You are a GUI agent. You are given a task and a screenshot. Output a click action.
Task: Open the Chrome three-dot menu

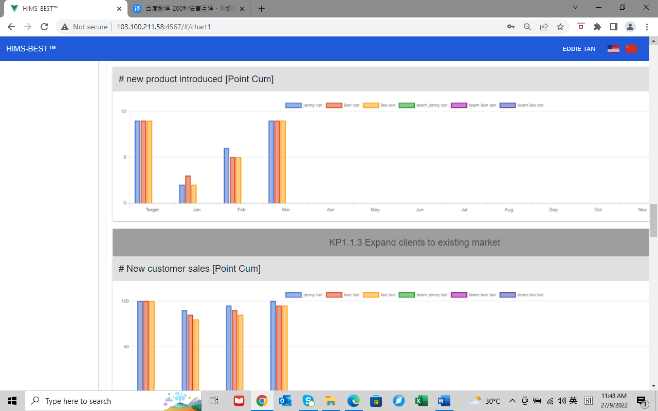(x=646, y=27)
